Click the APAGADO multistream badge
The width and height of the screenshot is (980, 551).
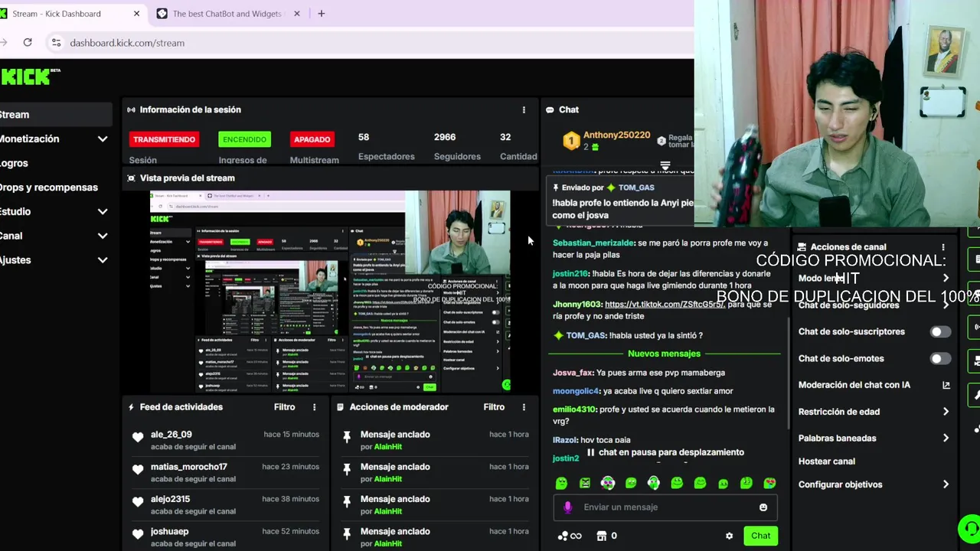point(312,139)
